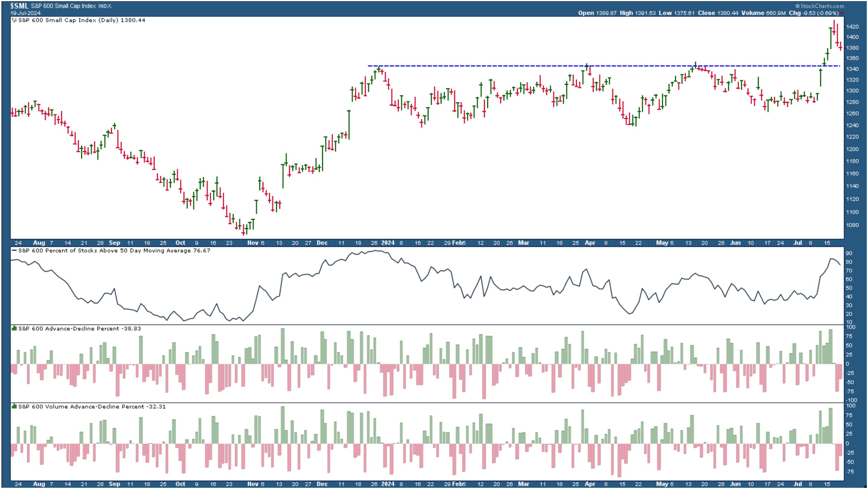
Task: Click the $SML ticker symbol in header
Action: [19, 6]
